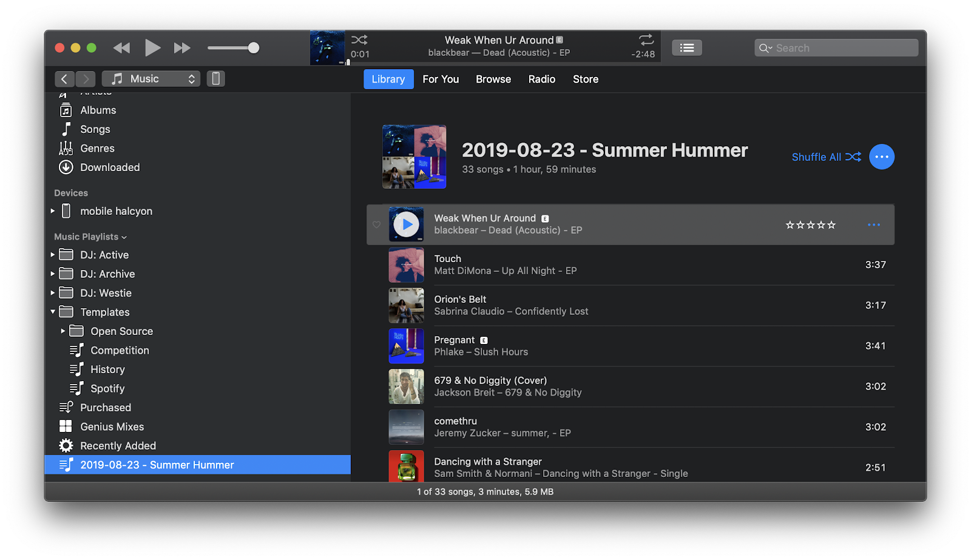Click the playlist artwork mosaic in header
The image size is (971, 560).
[x=414, y=157]
